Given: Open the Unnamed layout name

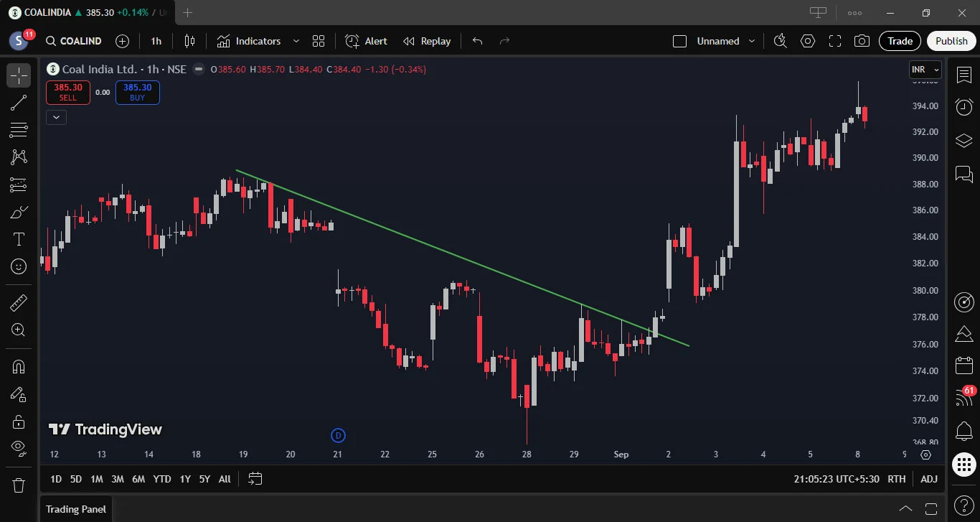Looking at the screenshot, I should (x=718, y=41).
